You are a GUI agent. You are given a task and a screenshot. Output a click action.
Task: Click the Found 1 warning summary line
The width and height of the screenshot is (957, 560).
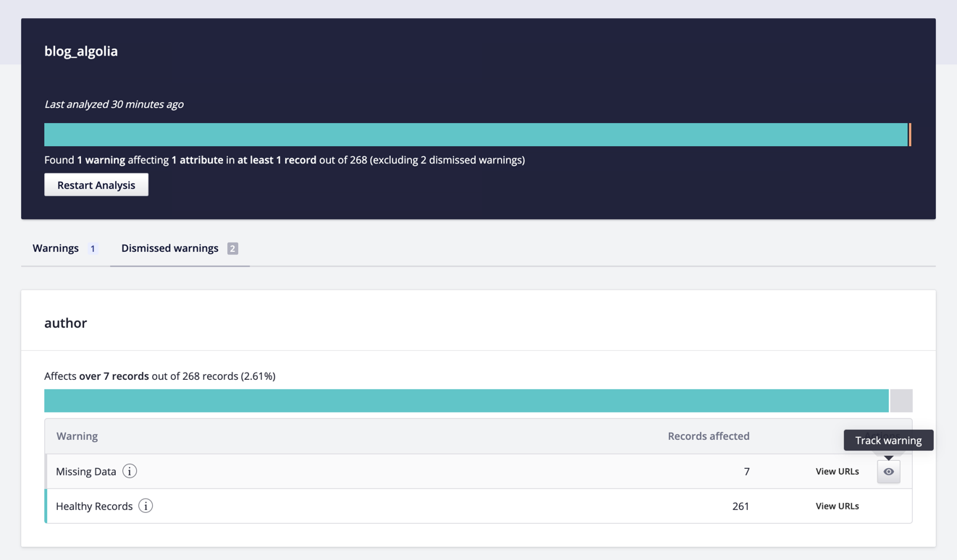point(284,160)
